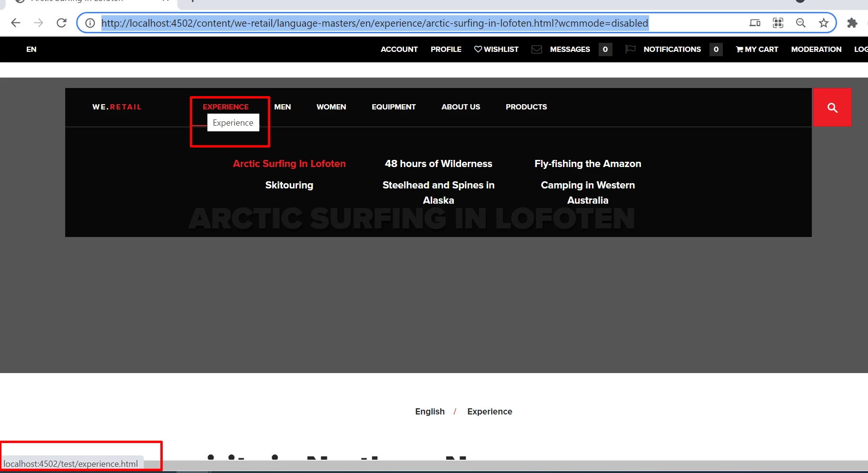Select the Equipment navigation menu item
Image resolution: width=868 pixels, height=473 pixels.
tap(394, 107)
